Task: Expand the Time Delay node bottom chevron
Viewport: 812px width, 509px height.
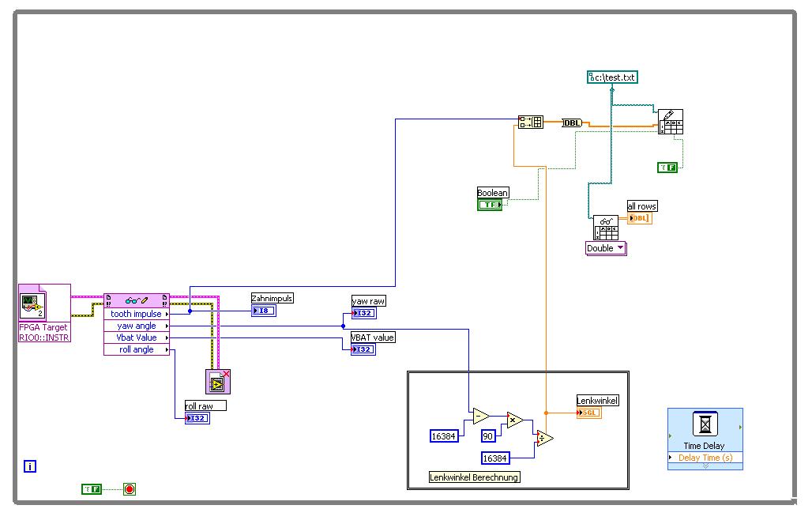Action: click(705, 466)
